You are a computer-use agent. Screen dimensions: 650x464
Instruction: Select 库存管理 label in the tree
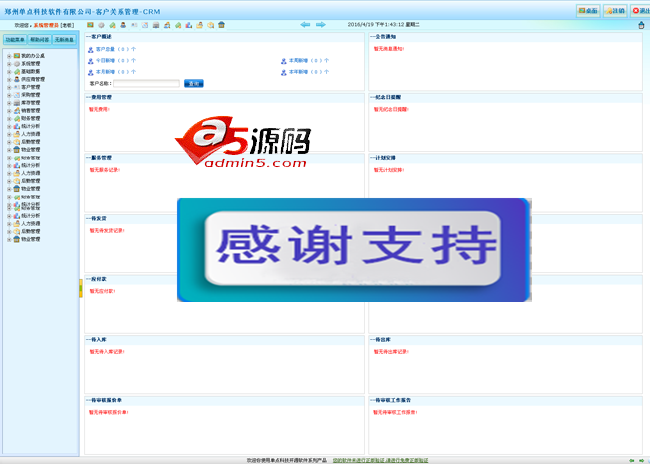pyautogui.click(x=31, y=103)
